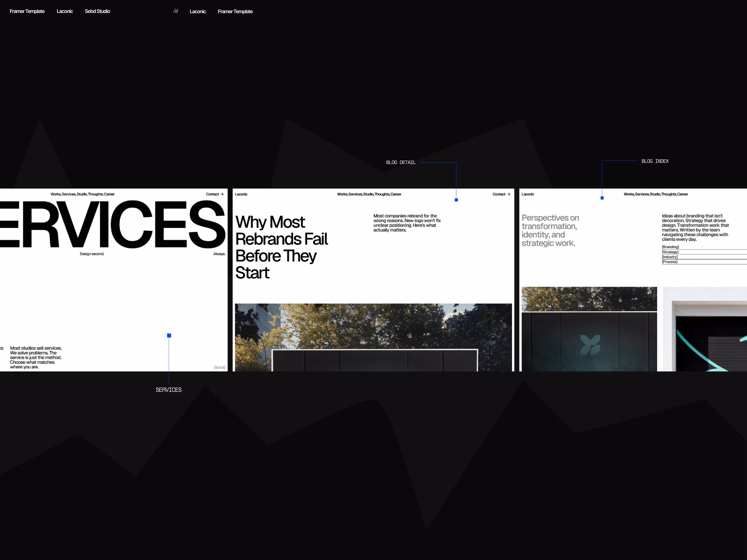Click the SERVICES annotation label below preview
This screenshot has height=560, width=747.
[169, 390]
